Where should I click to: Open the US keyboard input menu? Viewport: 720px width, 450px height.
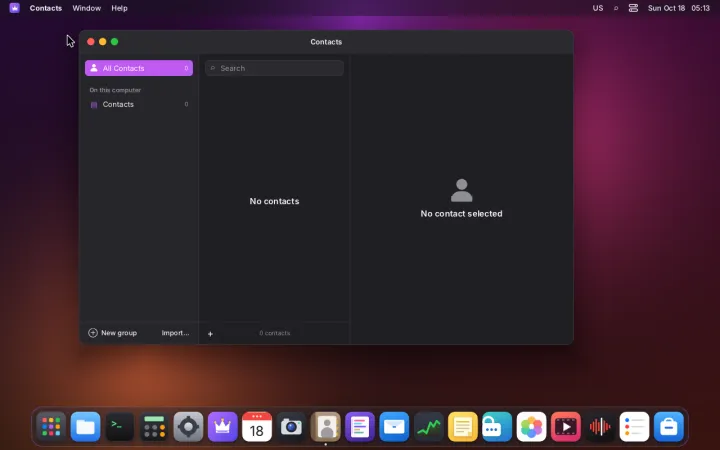point(597,8)
